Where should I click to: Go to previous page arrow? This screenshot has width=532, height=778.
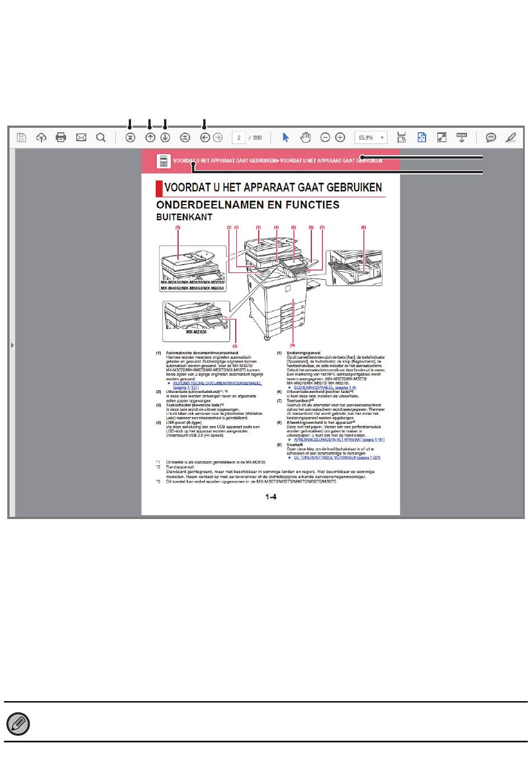click(150, 137)
